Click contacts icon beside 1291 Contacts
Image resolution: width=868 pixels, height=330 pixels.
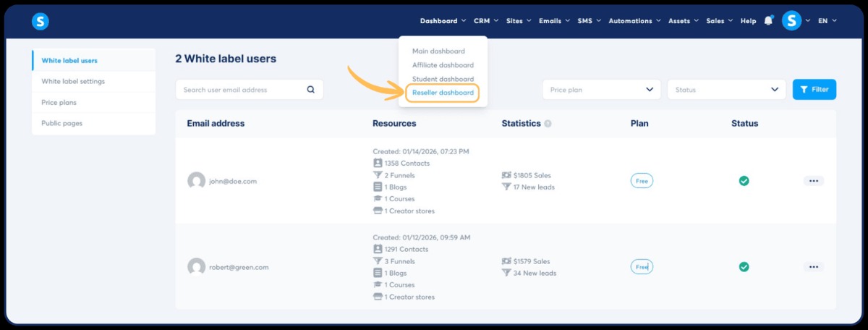click(x=378, y=249)
